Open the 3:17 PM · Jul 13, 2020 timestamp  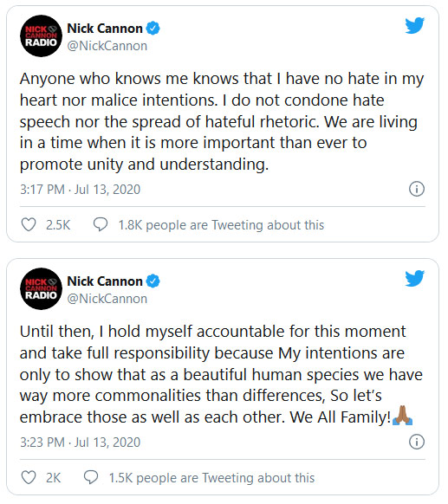pyautogui.click(x=80, y=190)
